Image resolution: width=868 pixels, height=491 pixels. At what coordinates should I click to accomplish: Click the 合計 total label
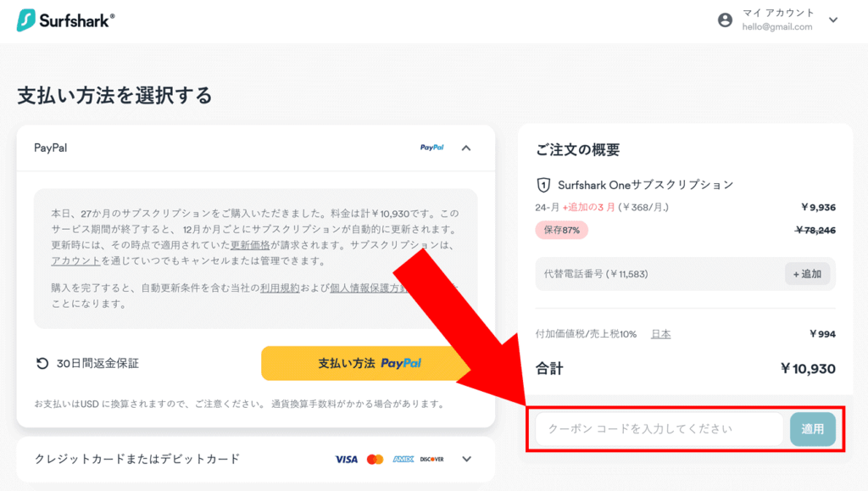[x=549, y=369]
